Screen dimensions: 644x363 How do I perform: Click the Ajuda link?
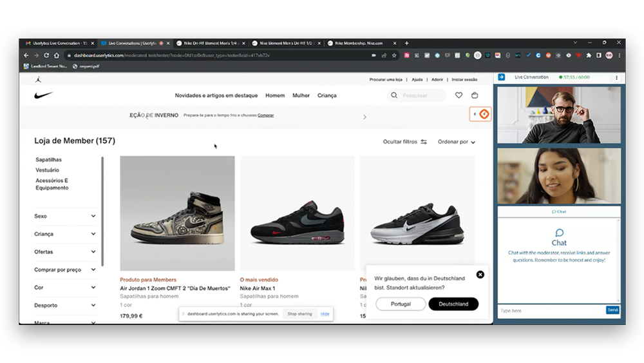click(x=417, y=80)
